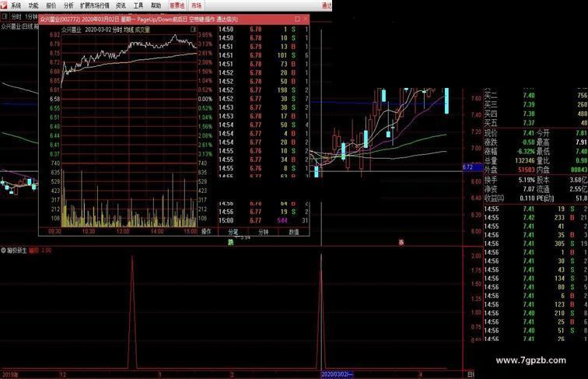Click the 14:55 7.42 row with volume 233
The image size is (588, 379).
click(x=536, y=218)
